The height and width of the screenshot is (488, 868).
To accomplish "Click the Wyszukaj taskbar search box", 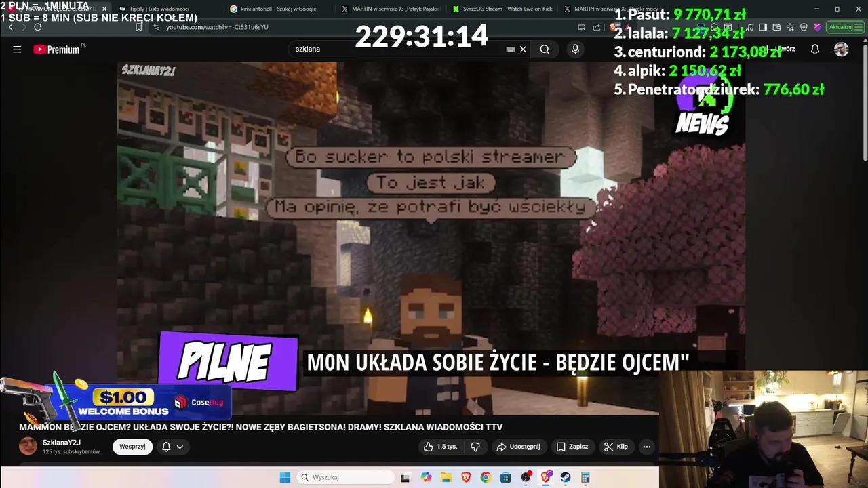I will point(345,477).
